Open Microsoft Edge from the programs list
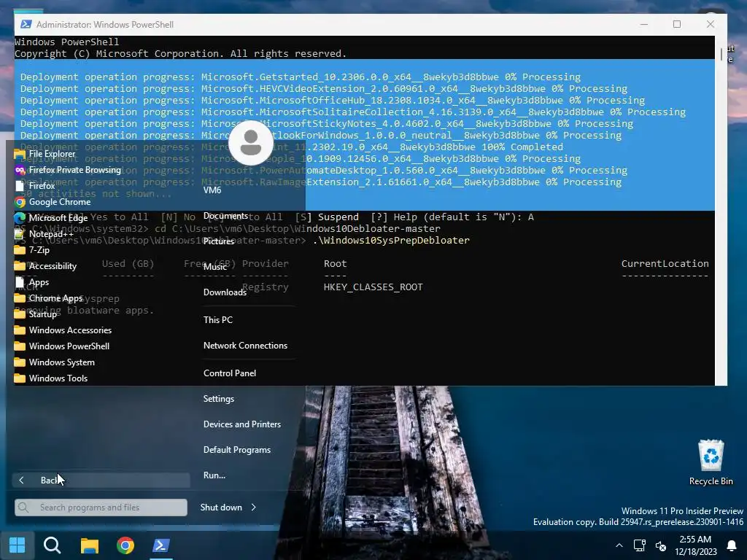The width and height of the screenshot is (747, 560). [51, 218]
